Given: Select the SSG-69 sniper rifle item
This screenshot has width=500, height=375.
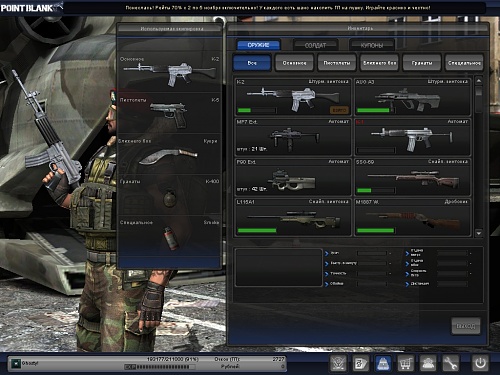Looking at the screenshot, I should [x=413, y=177].
